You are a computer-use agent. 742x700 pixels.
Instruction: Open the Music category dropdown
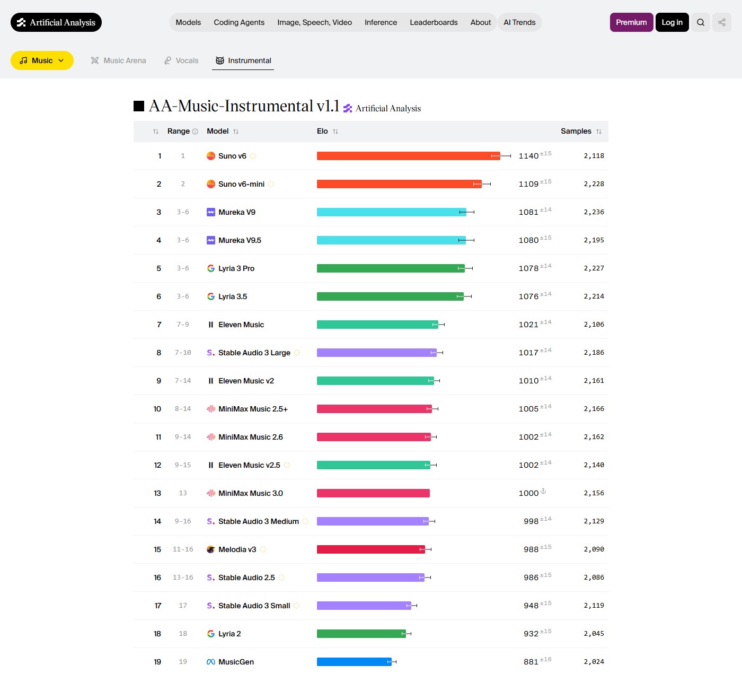coord(42,60)
